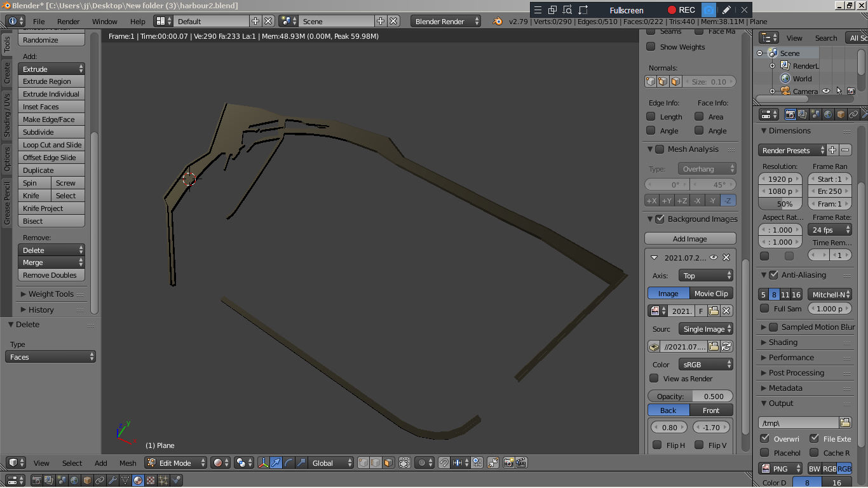Viewport: 868px width, 488px height.
Task: Uncheck the Background Images checkbox
Action: click(x=660, y=219)
